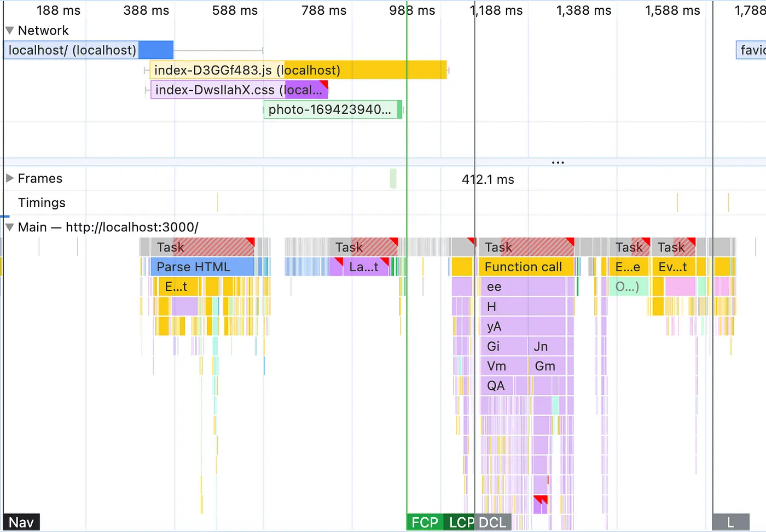Select the index-D3GGf483.js network request
Image resolution: width=766 pixels, height=532 pixels.
pyautogui.click(x=298, y=70)
